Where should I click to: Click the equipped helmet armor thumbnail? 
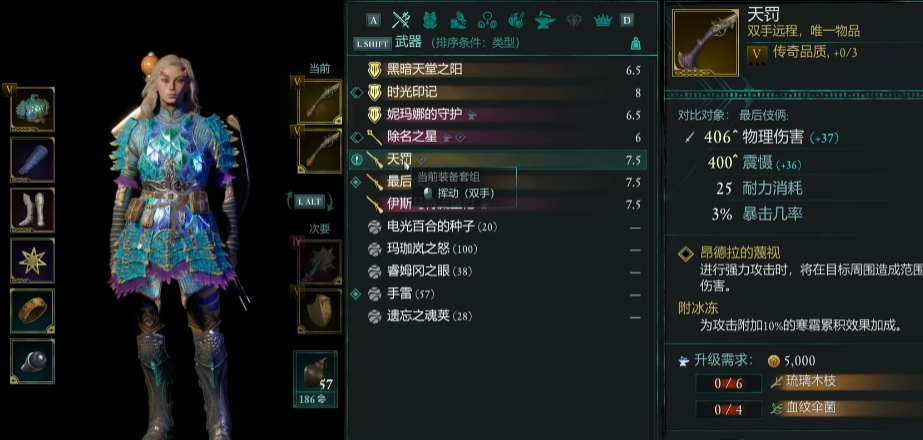pos(32,110)
